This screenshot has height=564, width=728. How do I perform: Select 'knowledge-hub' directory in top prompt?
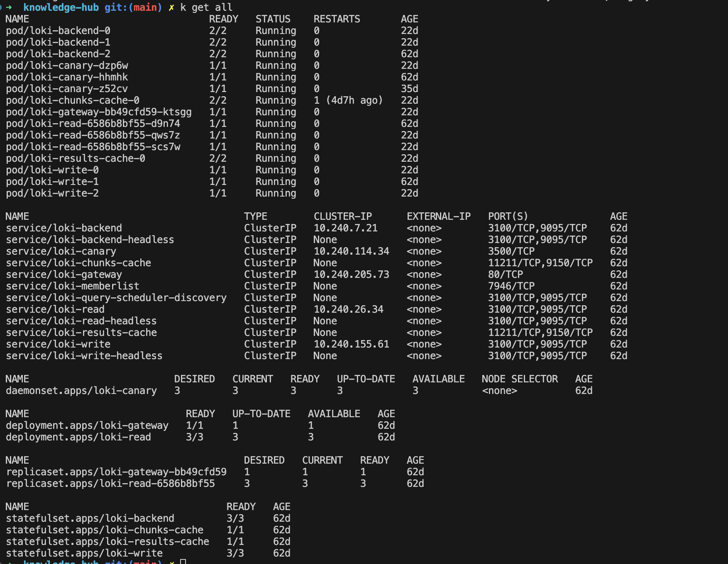click(61, 7)
